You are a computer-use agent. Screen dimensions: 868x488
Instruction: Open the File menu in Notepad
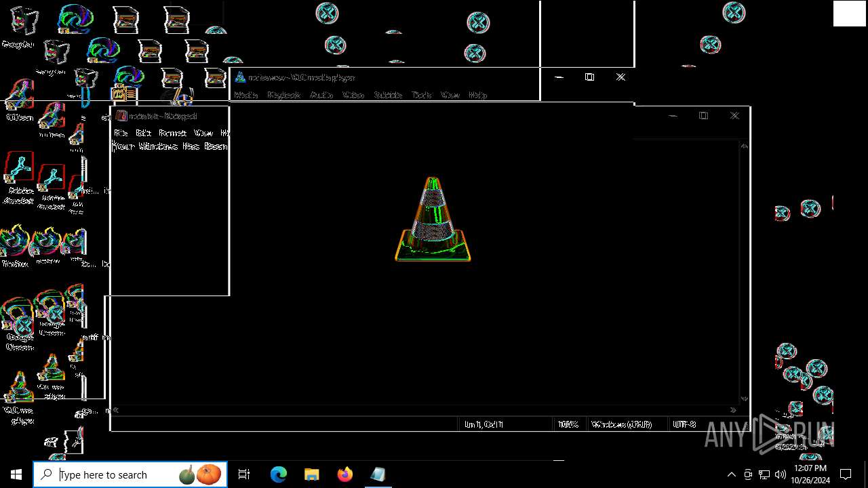121,133
